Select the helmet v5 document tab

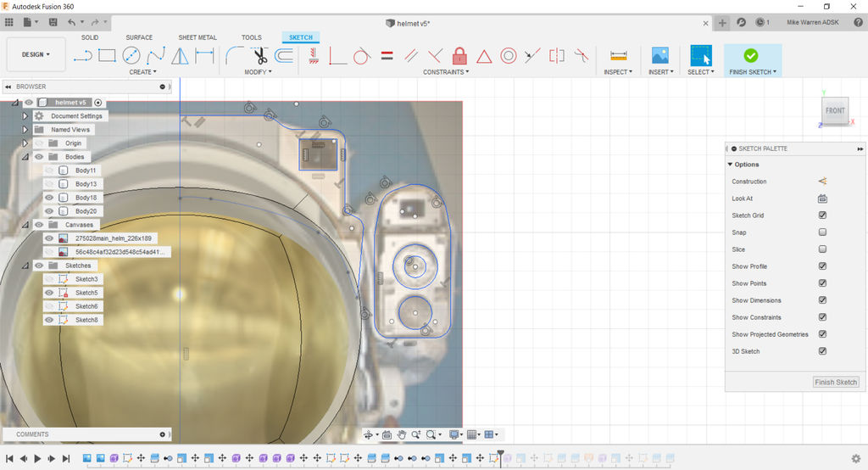point(408,23)
